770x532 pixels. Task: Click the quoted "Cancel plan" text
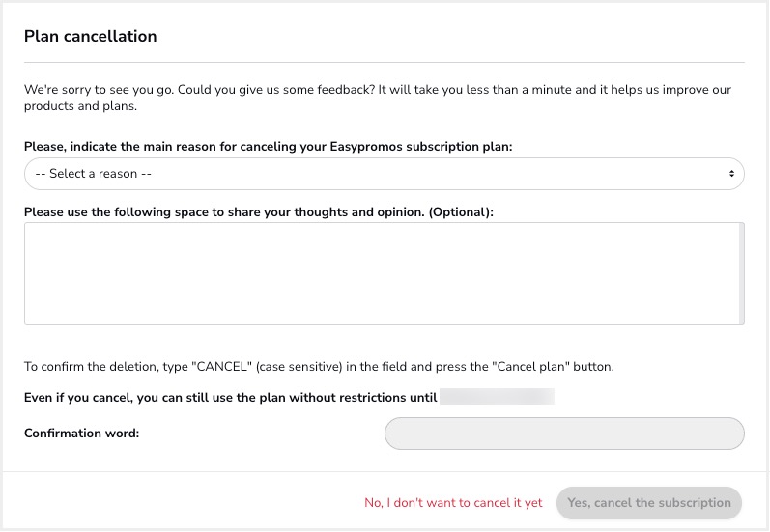pyautogui.click(x=530, y=367)
